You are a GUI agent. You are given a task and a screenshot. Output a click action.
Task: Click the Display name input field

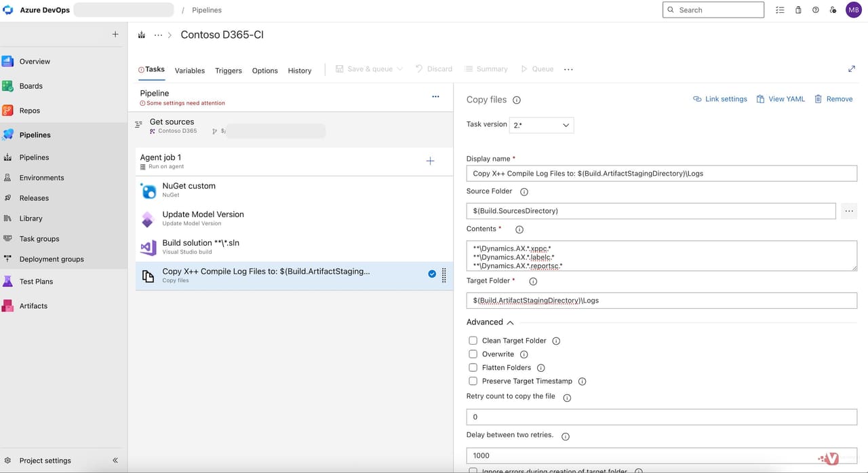662,174
